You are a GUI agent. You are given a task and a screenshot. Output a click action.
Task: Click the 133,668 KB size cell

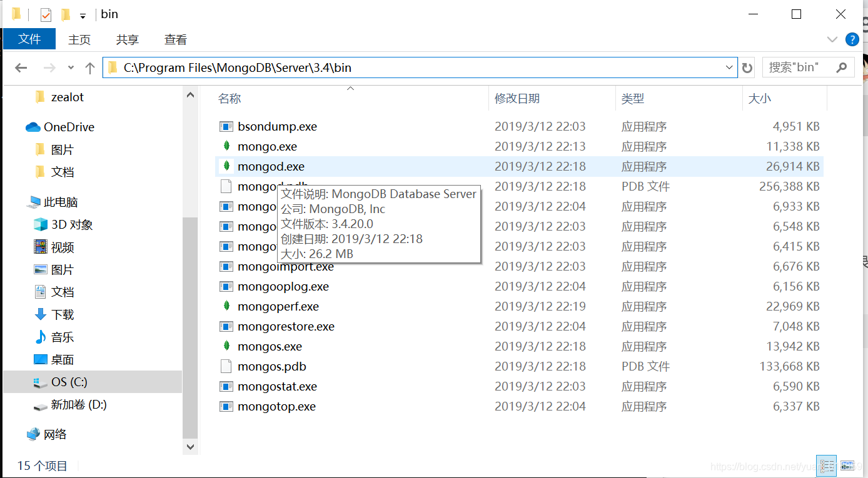click(x=789, y=366)
